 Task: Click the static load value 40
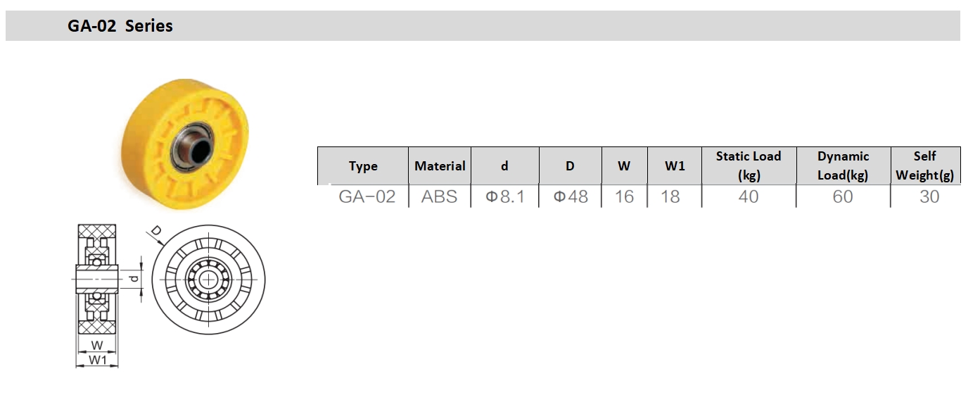(x=749, y=196)
